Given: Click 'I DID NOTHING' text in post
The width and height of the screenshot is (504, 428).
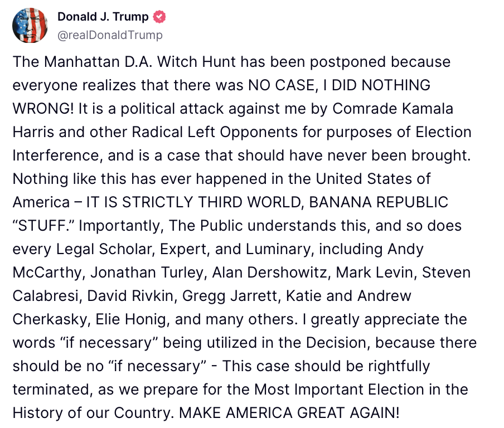Looking at the screenshot, I should coord(377,85).
